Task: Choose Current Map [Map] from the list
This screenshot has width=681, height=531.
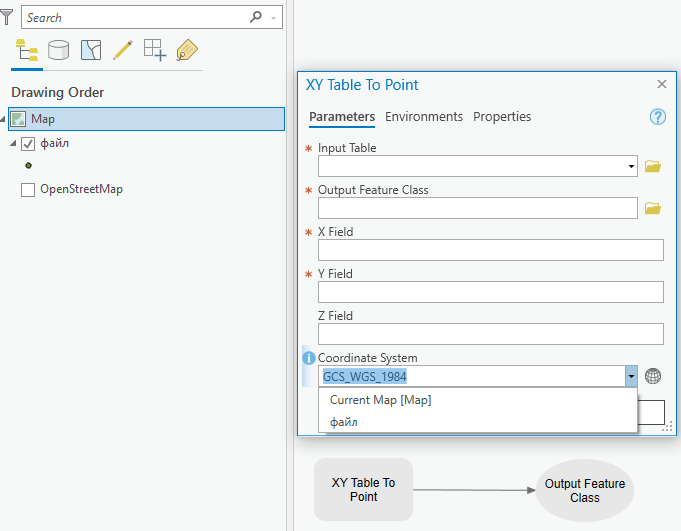Action: point(381,400)
